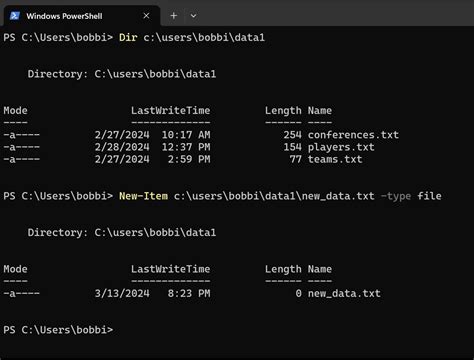
Task: Click the players.txt file name
Action: point(341,147)
